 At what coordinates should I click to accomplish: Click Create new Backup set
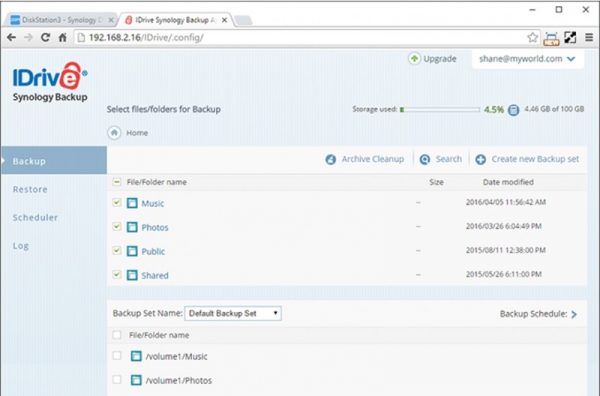(535, 159)
